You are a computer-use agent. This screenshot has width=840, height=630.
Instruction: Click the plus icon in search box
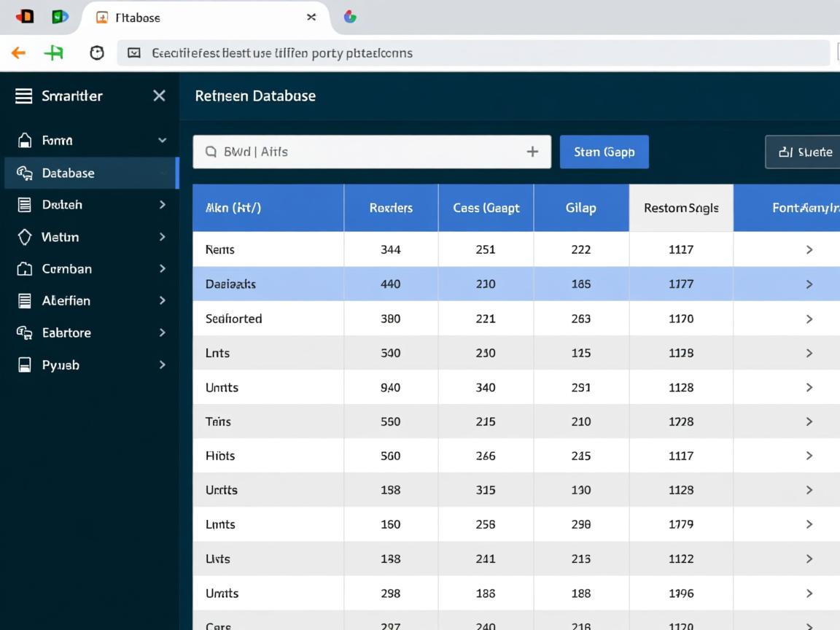(532, 152)
